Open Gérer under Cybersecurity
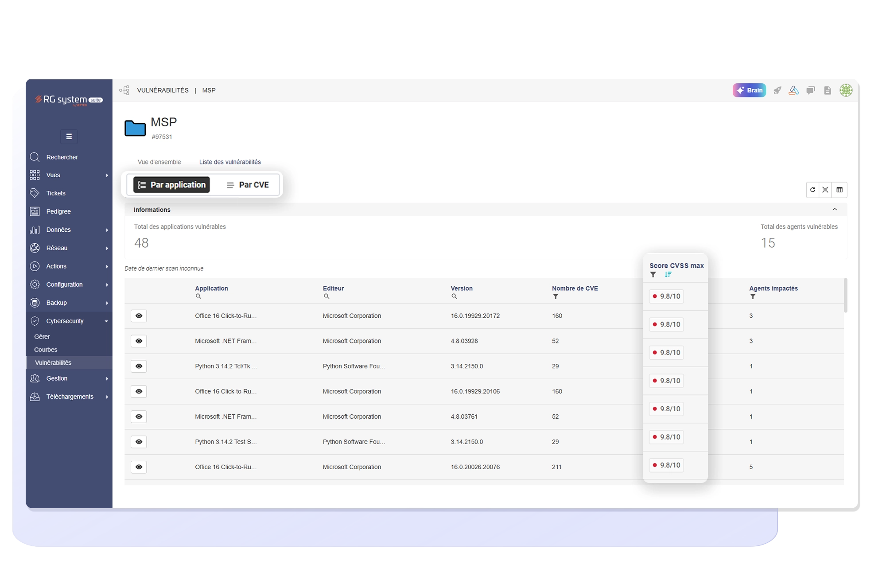Viewport: 886px width, 588px height. (42, 337)
